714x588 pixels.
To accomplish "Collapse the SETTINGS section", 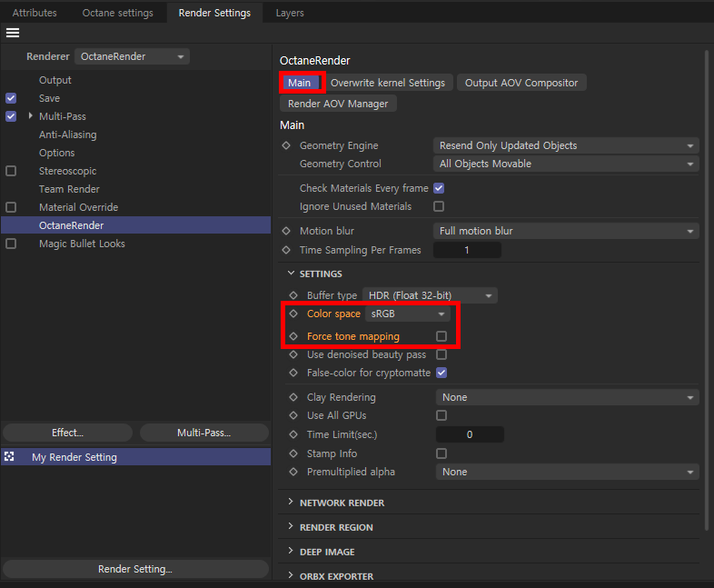I will click(x=291, y=274).
